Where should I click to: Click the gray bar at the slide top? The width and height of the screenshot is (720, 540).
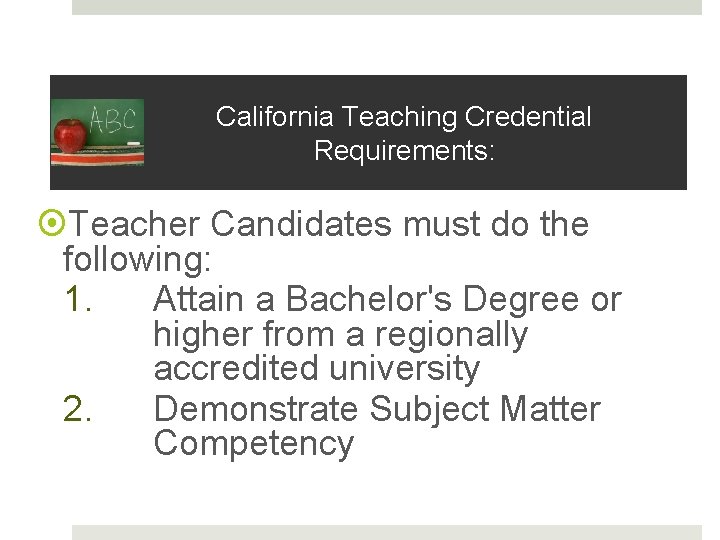point(387,7)
